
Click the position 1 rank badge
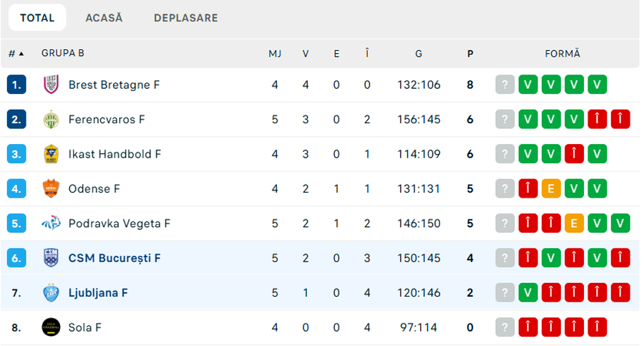pos(16,85)
